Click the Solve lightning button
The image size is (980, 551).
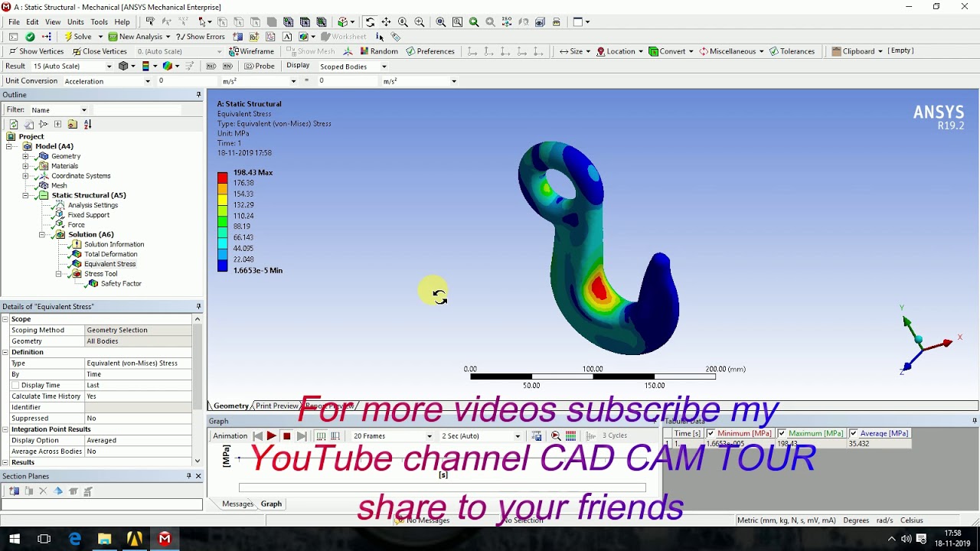coord(78,37)
